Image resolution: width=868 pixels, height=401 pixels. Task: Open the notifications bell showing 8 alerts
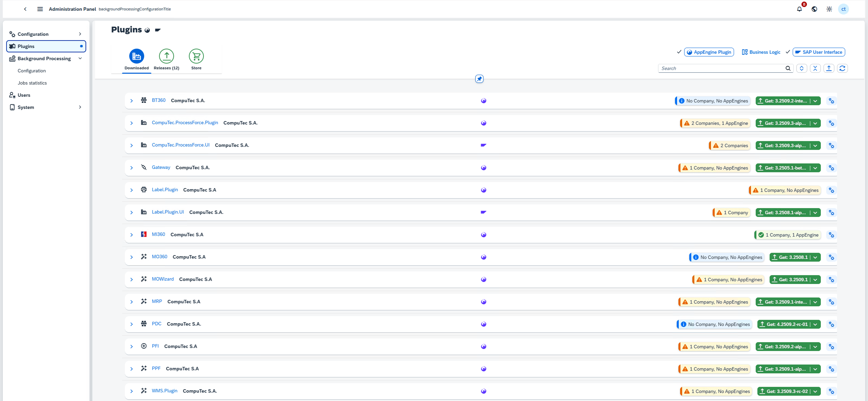[800, 9]
